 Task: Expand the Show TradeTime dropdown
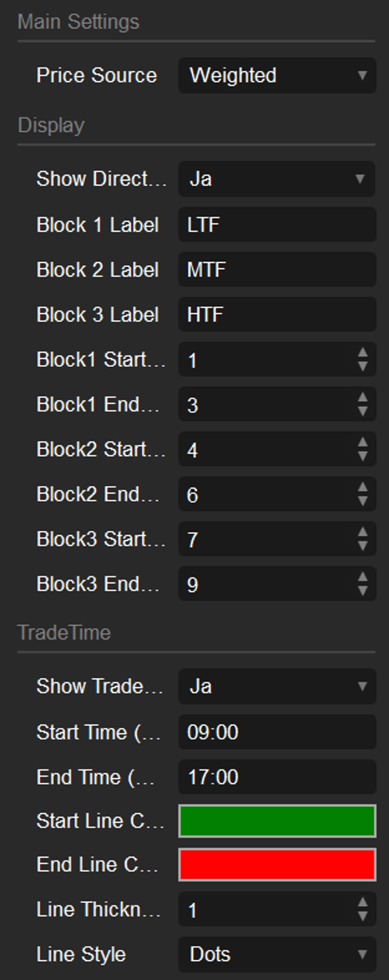click(277, 686)
